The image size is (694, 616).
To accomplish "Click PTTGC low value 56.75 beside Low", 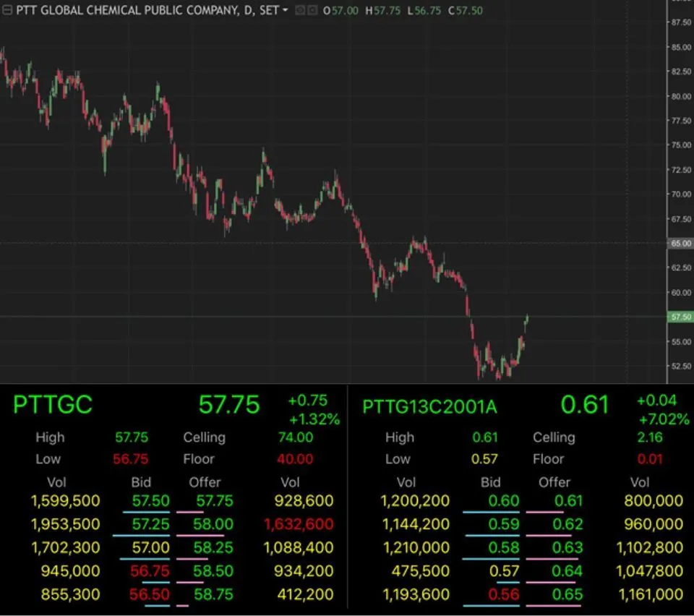I will pyautogui.click(x=131, y=459).
